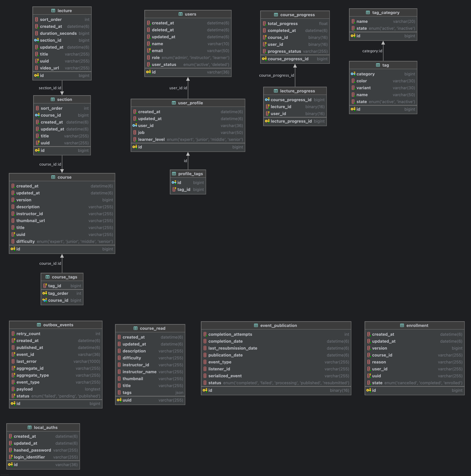
Task: Click the category:id relationship label
Action: pyautogui.click(x=372, y=51)
